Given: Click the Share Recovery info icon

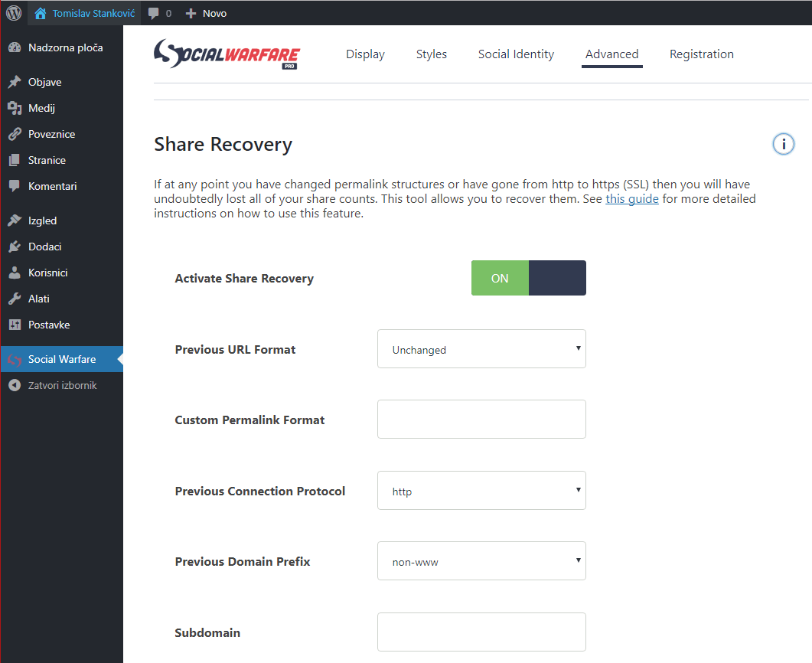Looking at the screenshot, I should [x=783, y=144].
